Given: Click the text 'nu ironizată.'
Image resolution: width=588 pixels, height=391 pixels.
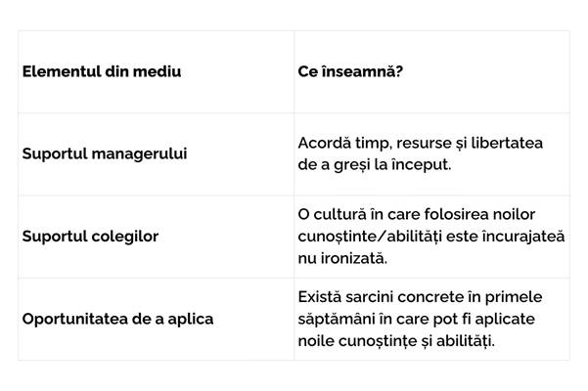Looking at the screenshot, I should tap(342, 258).
